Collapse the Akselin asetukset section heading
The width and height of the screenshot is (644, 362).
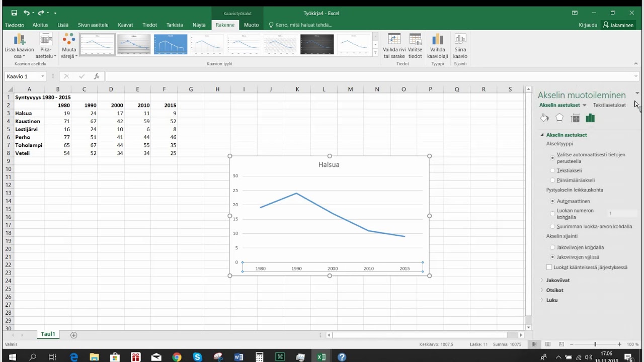[x=567, y=135]
